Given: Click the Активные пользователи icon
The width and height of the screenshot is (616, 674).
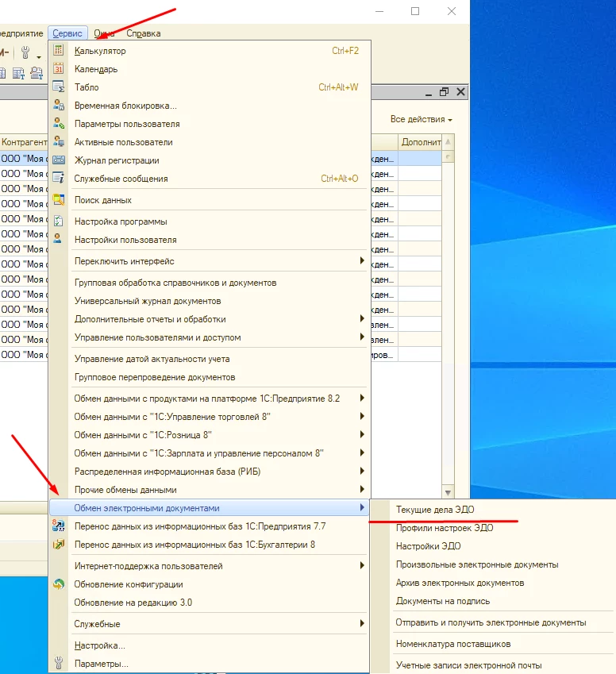Looking at the screenshot, I should coord(58,142).
